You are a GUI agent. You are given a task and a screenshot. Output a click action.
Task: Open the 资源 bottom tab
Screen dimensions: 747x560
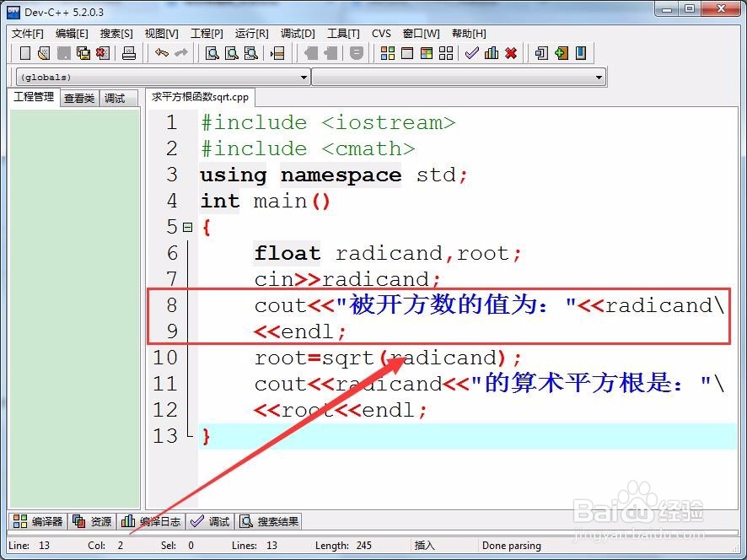[93, 521]
